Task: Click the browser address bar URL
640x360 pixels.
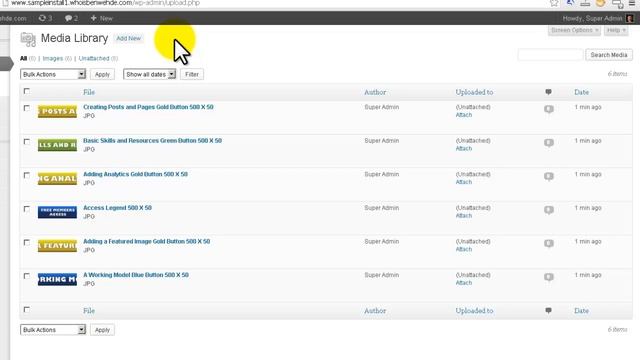Action: point(105,3)
